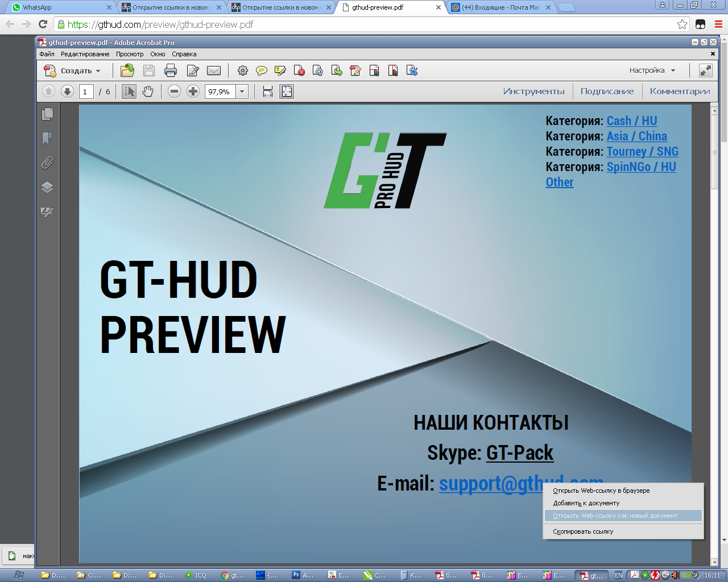Toggle Fit Width scrolling mode icon

[x=268, y=92]
